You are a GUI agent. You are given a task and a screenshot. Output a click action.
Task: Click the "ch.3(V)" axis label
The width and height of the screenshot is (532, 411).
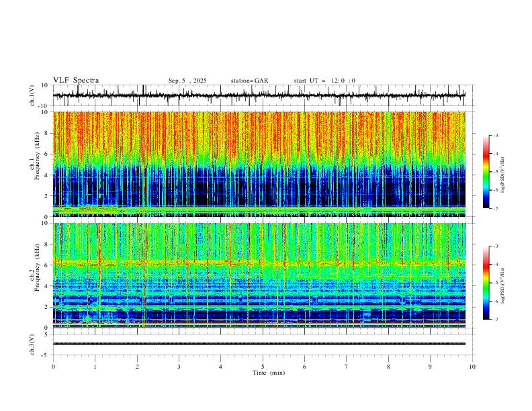32,345
